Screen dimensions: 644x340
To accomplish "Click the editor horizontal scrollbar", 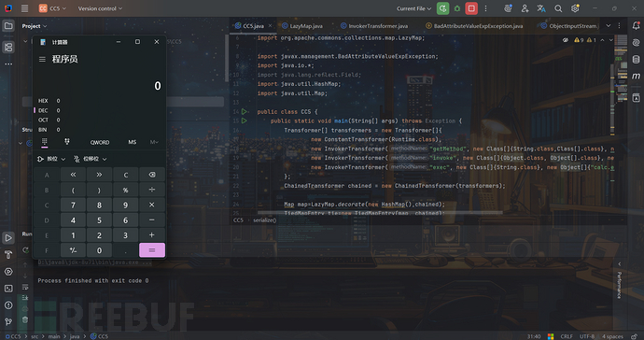I will 380,213.
